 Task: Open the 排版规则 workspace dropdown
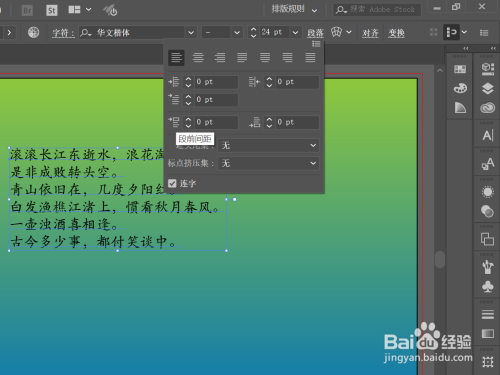tap(294, 10)
